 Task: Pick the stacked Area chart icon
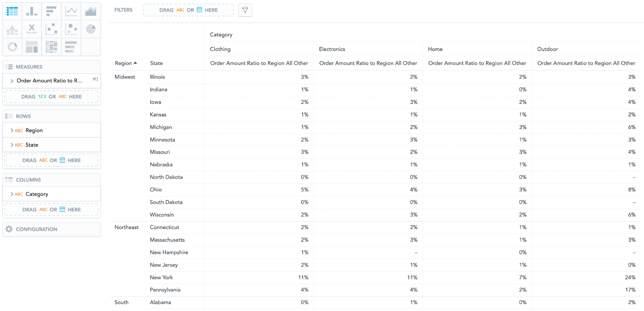point(91,11)
